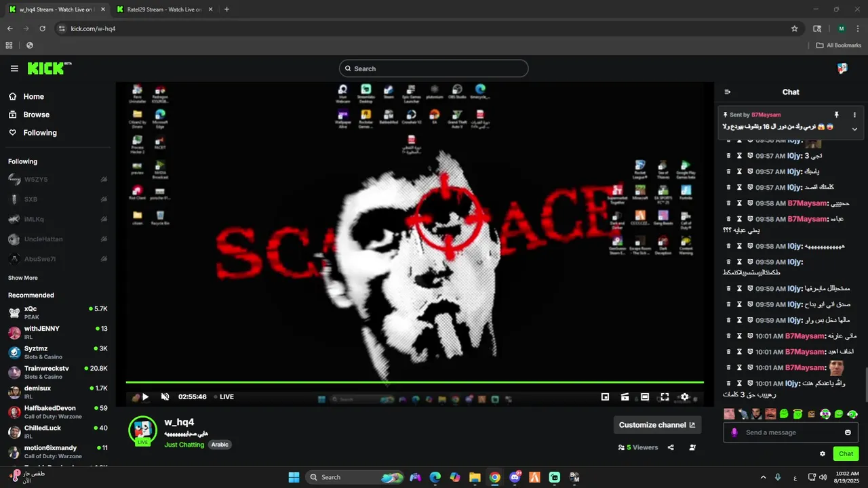The height and width of the screenshot is (488, 868).
Task: Reload the page in Chrome
Action: tap(42, 28)
